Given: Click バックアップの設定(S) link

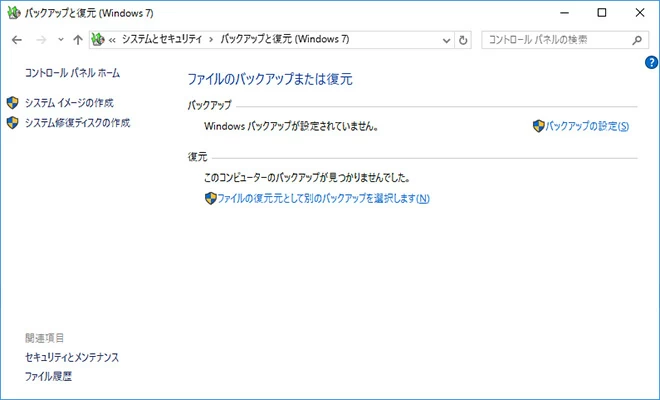Looking at the screenshot, I should pyautogui.click(x=587, y=126).
